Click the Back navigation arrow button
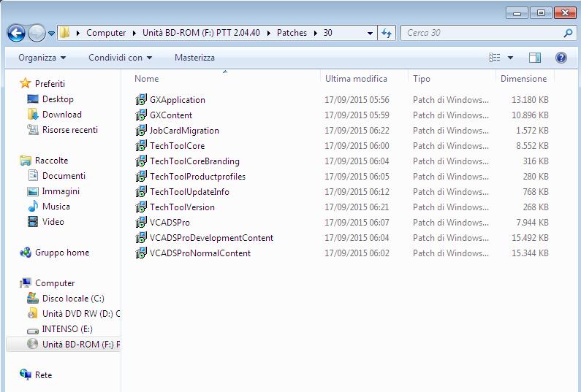The image size is (581, 392). coord(16,34)
